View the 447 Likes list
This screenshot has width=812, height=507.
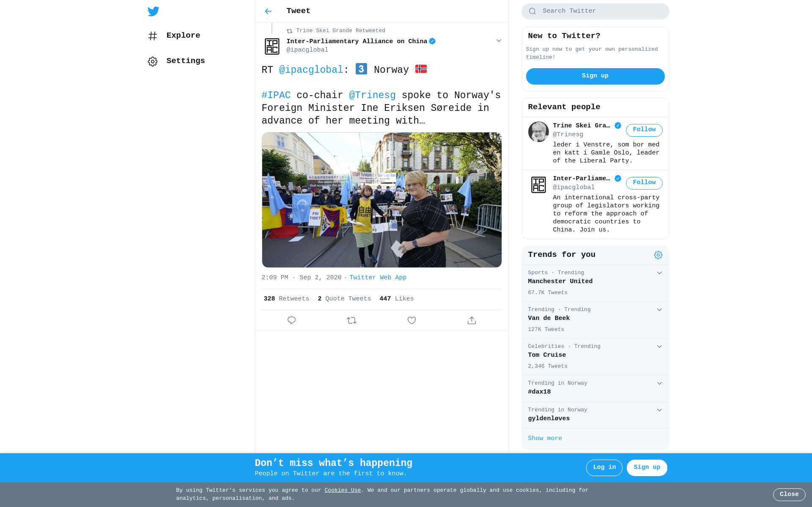point(397,299)
